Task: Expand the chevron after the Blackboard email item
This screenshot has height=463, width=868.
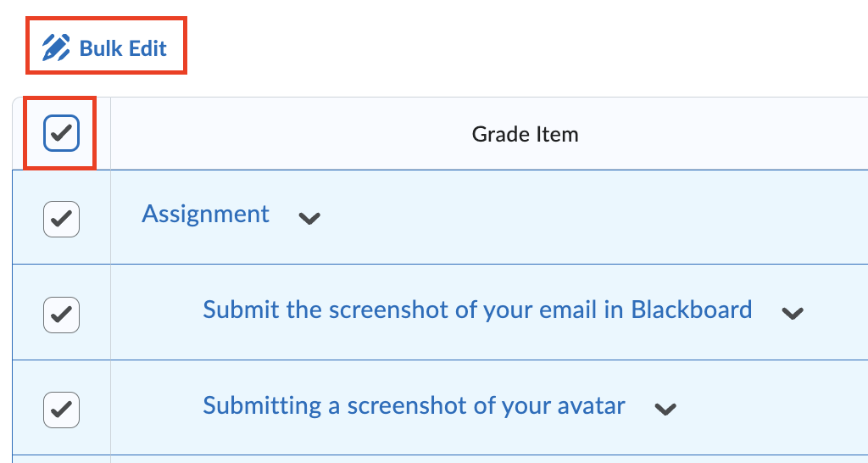Action: click(792, 313)
